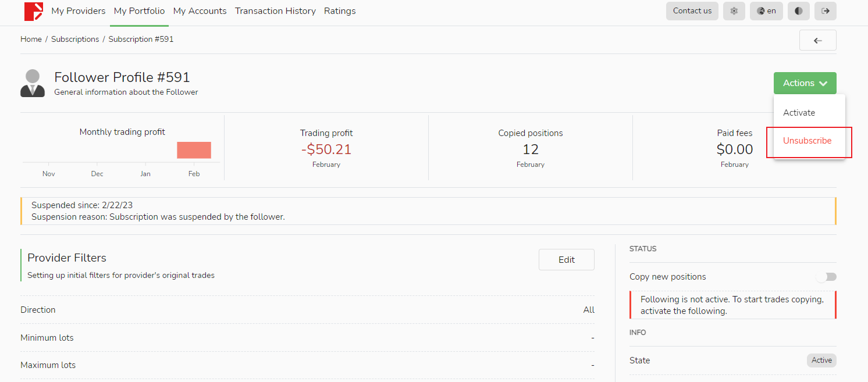This screenshot has height=382, width=868.
Task: Select Activate from the Actions menu
Action: coord(799,113)
